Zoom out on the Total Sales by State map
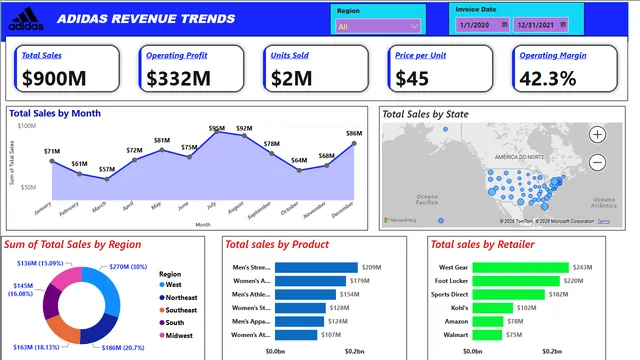Screen dimensions: 640x360 tap(597, 162)
